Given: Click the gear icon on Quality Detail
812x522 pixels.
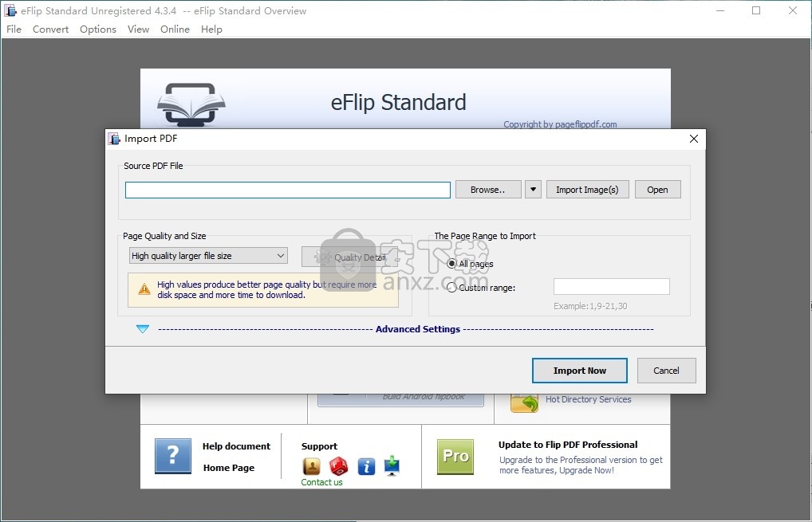Looking at the screenshot, I should tap(322, 257).
